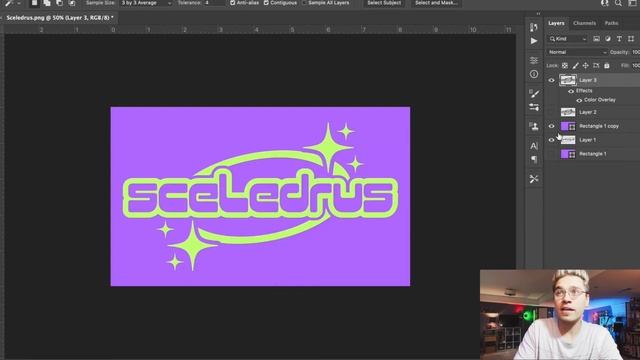640x360 pixels.
Task: Open the History panel icon in the dock
Action: (533, 27)
